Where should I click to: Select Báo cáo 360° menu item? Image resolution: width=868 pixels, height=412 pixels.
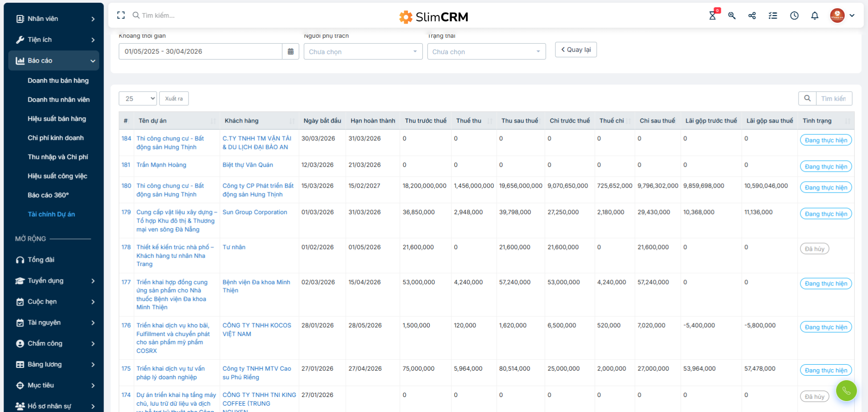48,195
